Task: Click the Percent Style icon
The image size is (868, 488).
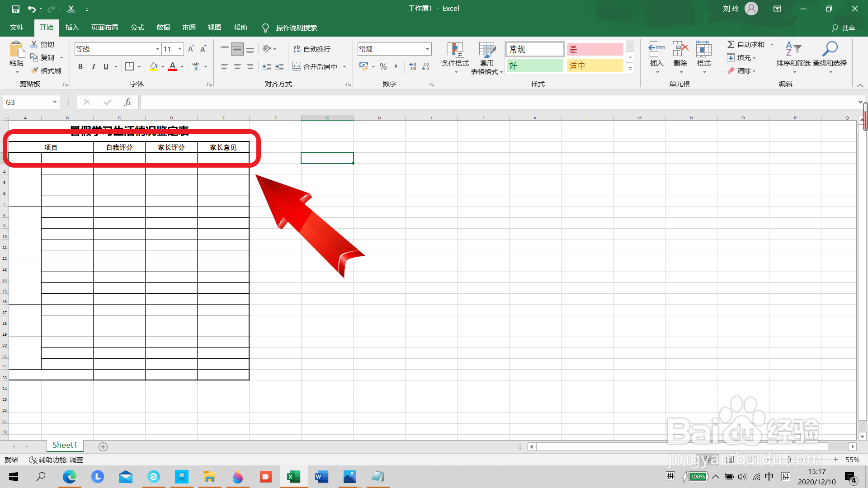Action: (383, 66)
